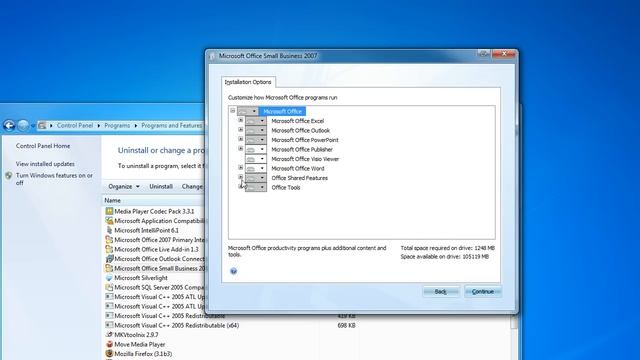Click forward arrow in Control Panel window
This screenshot has width=640, height=360.
pos(23,125)
